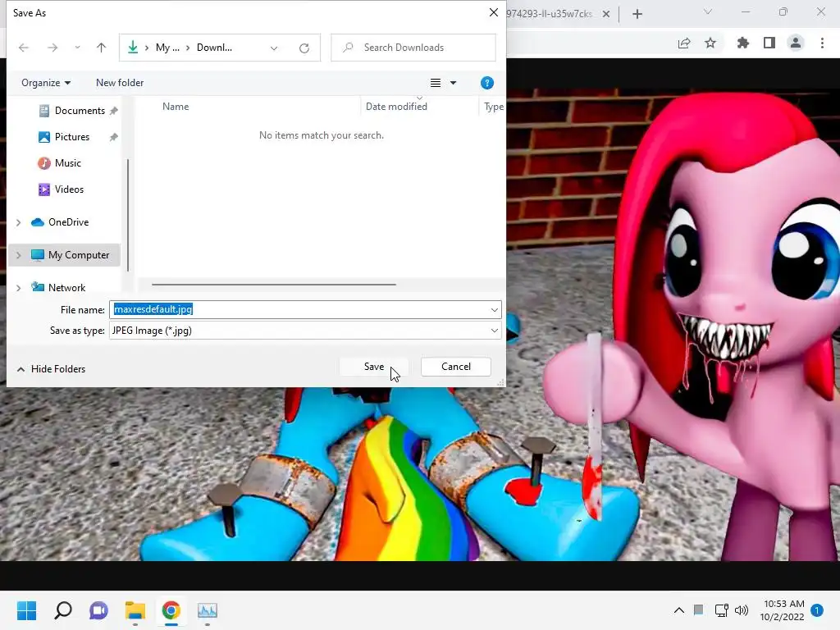This screenshot has width=840, height=630.
Task: Click the Cancel button
Action: click(456, 367)
